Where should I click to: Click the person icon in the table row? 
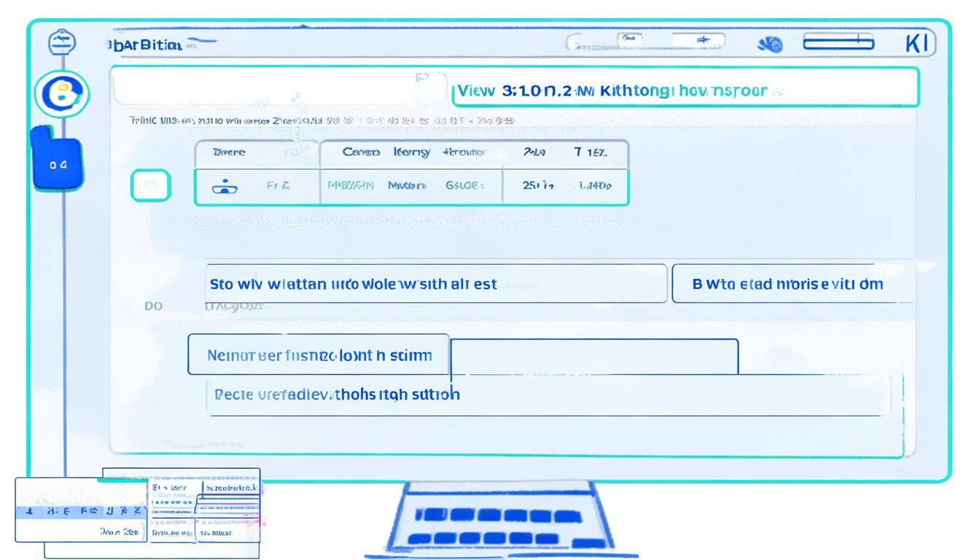[x=225, y=187]
